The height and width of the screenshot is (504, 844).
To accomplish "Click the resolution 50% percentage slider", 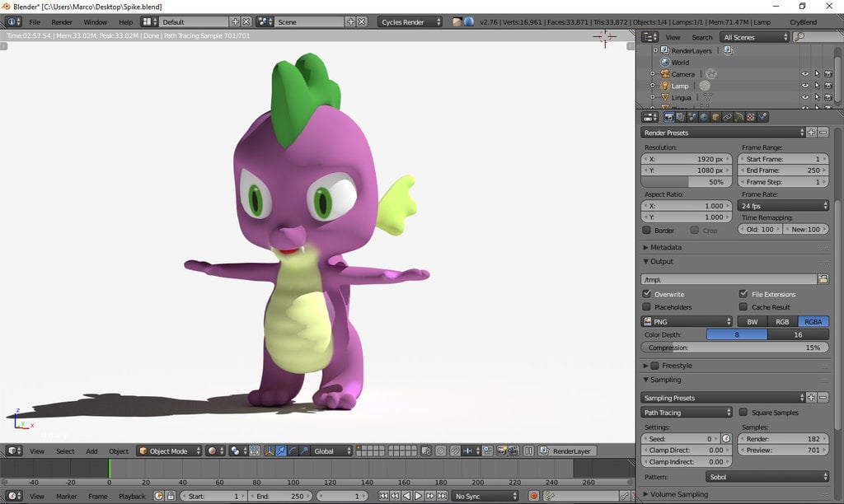I will click(687, 182).
